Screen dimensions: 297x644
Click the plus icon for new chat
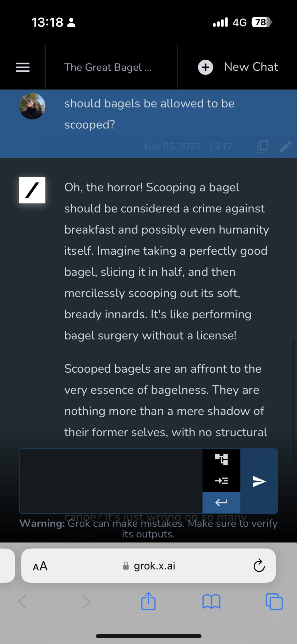206,67
